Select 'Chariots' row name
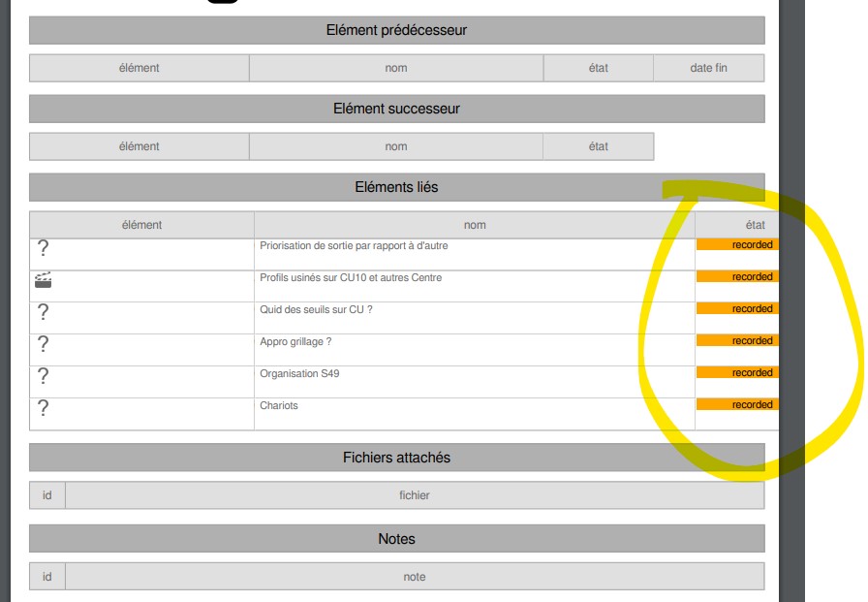 (278, 406)
